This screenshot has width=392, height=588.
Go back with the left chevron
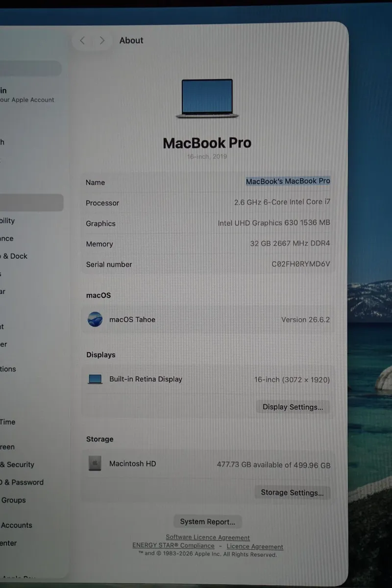pyautogui.click(x=82, y=41)
